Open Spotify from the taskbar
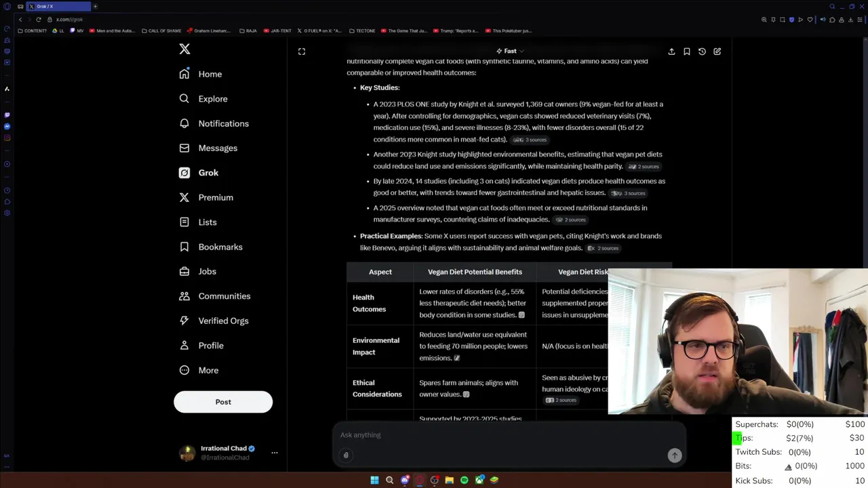This screenshot has height=488, width=868. tap(464, 480)
